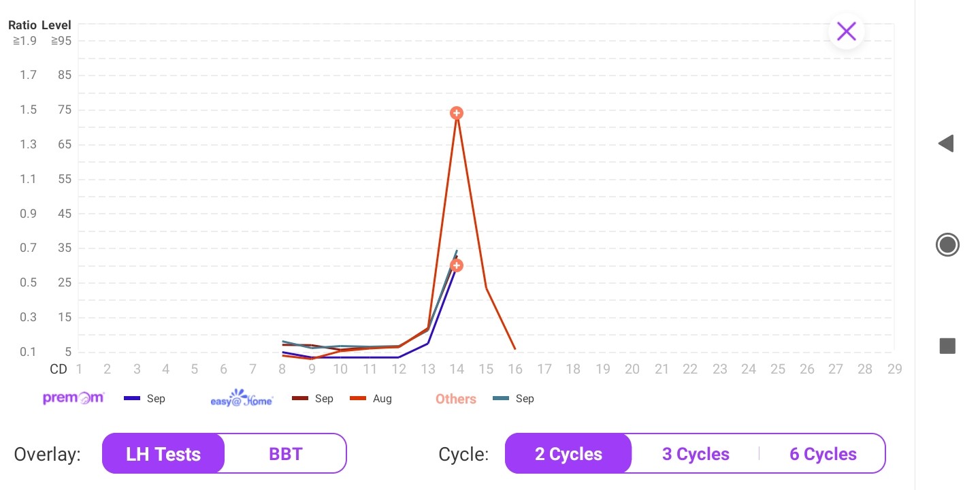Switch to the 3 Cycles view
The width and height of the screenshot is (980, 490).
pos(696,454)
